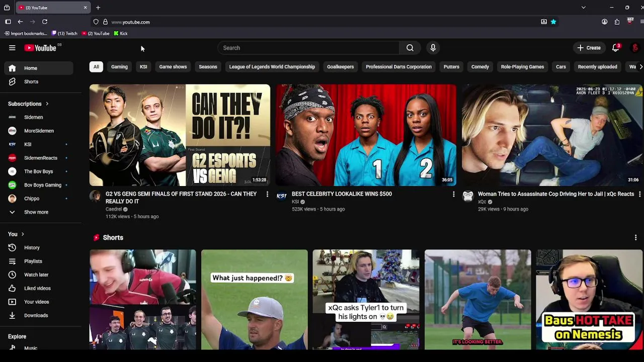Viewport: 644px width, 362px height.
Task: Click the YouTube logo
Action: coord(40,48)
